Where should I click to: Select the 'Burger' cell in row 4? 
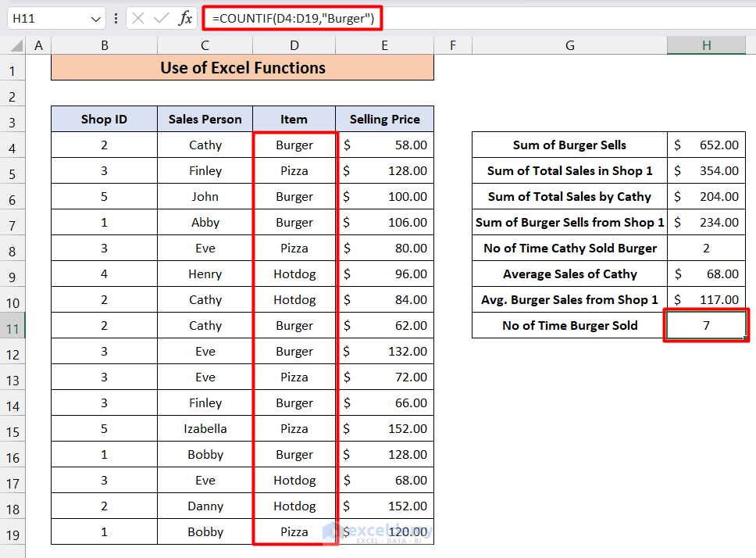coord(294,145)
